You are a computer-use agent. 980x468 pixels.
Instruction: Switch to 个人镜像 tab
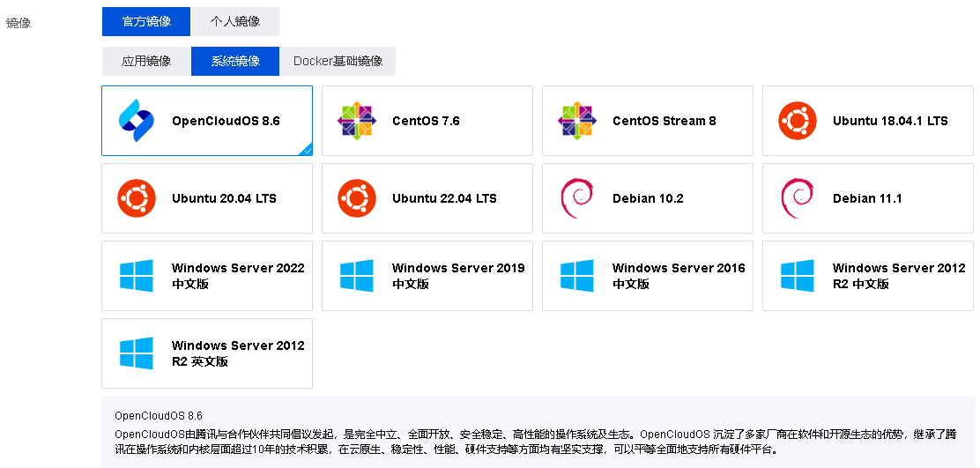(x=235, y=21)
